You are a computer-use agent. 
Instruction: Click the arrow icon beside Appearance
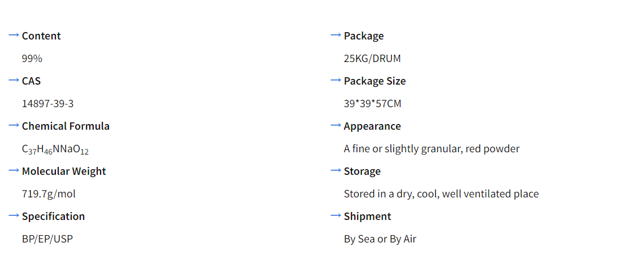click(336, 126)
